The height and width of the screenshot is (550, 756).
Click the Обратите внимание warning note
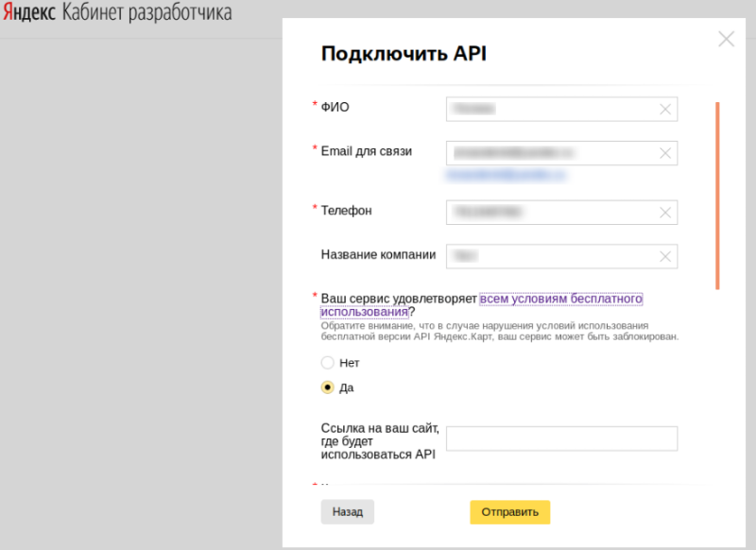tap(500, 331)
